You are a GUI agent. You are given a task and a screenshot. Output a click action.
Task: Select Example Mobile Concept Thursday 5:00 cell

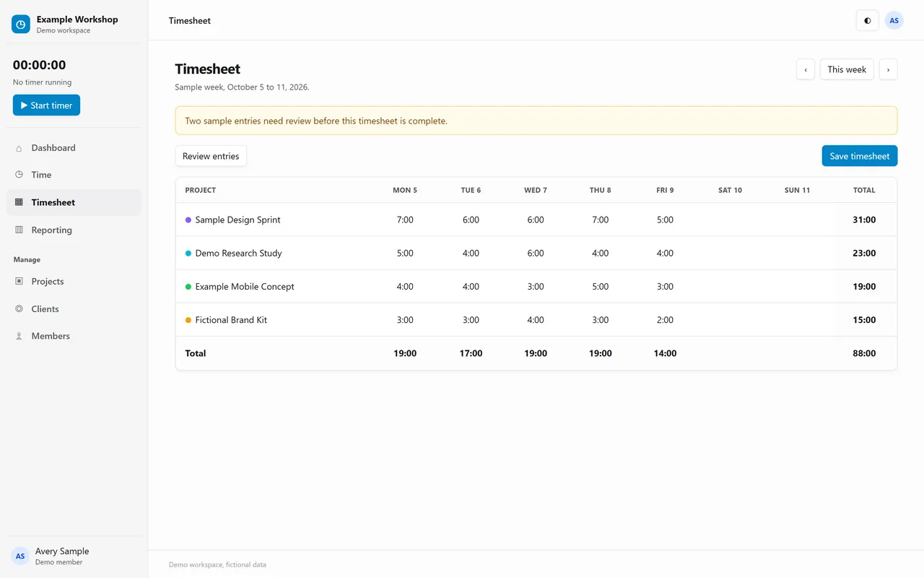click(601, 287)
